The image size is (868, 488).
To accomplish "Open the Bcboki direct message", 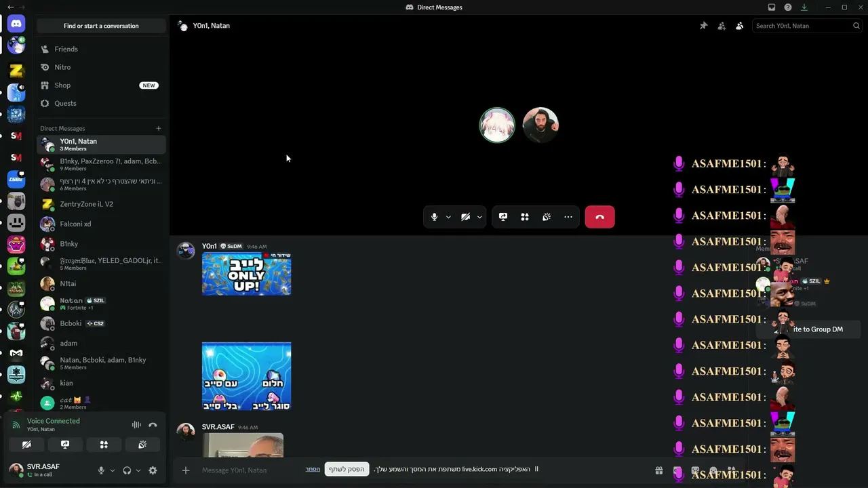I will tap(101, 323).
